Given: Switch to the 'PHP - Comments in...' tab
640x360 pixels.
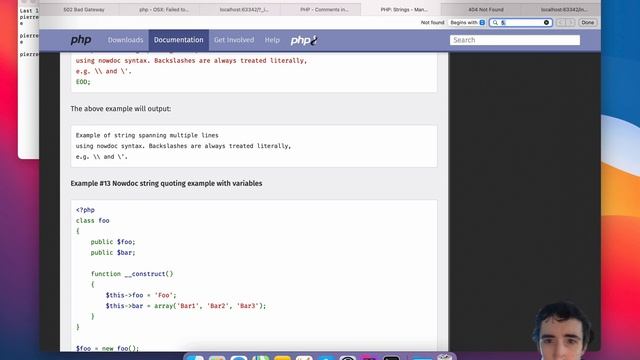Looking at the screenshot, I should tap(324, 9).
